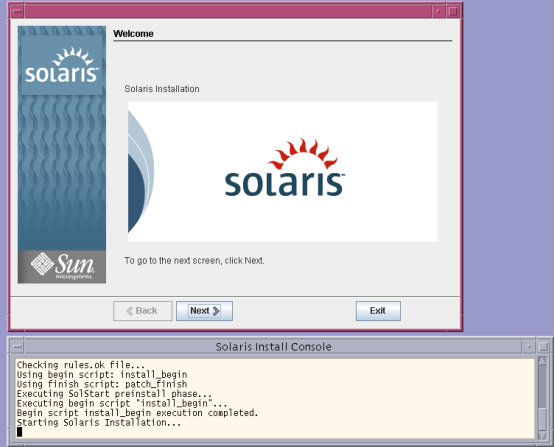This screenshot has height=447, width=555.
Task: Click the console scrollbar down arrow
Action: tap(542, 435)
